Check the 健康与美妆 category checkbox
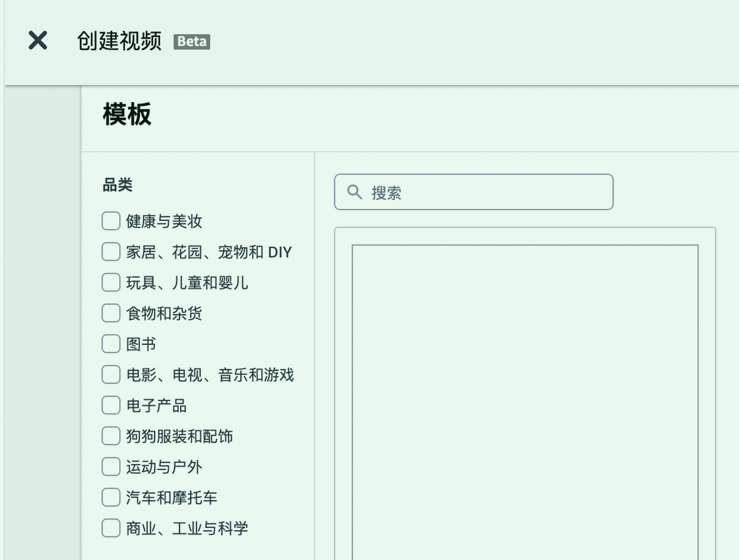Viewport: 739px width, 560px height. (111, 221)
